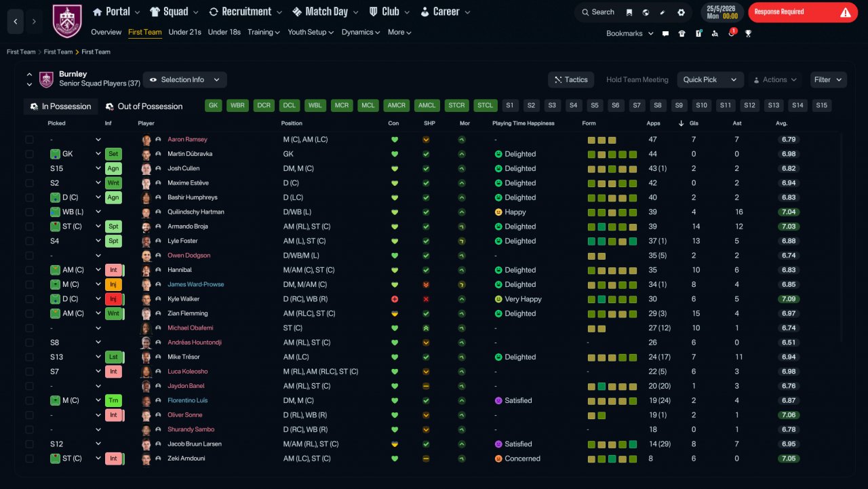Viewport: 868px width, 489px height.
Task: Open the settings gear icon
Action: [x=681, y=12]
